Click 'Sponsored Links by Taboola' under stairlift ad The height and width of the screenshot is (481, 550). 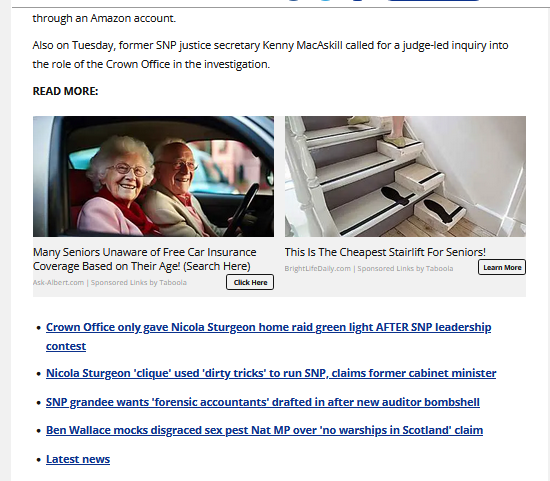(405, 268)
